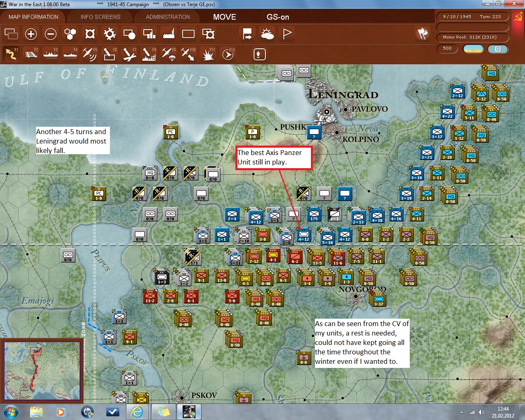Select the unit marked 13-5
This screenshot has width=525, height=420.
point(317,258)
